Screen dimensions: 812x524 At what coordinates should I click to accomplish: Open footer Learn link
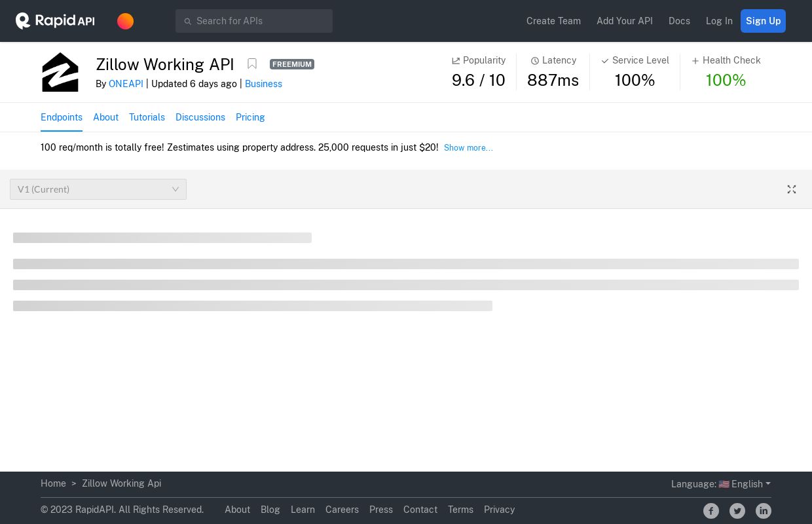click(x=303, y=510)
